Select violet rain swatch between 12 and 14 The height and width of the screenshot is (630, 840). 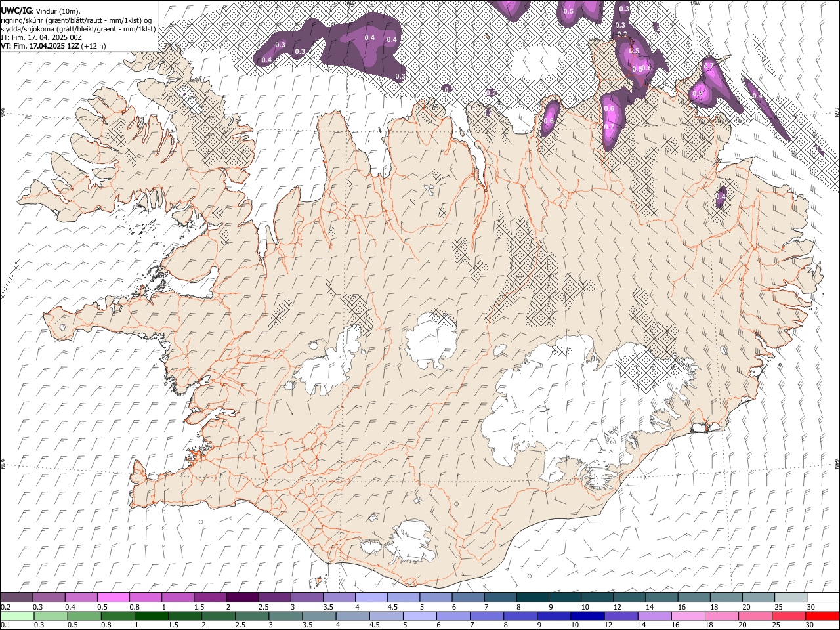[621, 616]
